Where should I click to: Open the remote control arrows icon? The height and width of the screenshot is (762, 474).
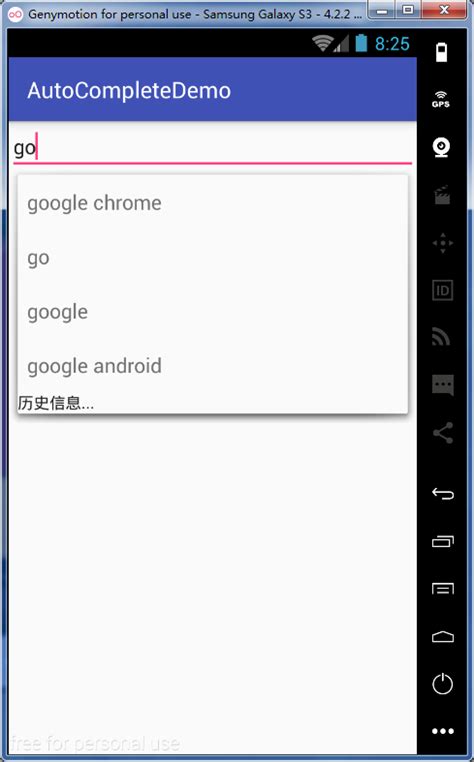click(x=442, y=242)
